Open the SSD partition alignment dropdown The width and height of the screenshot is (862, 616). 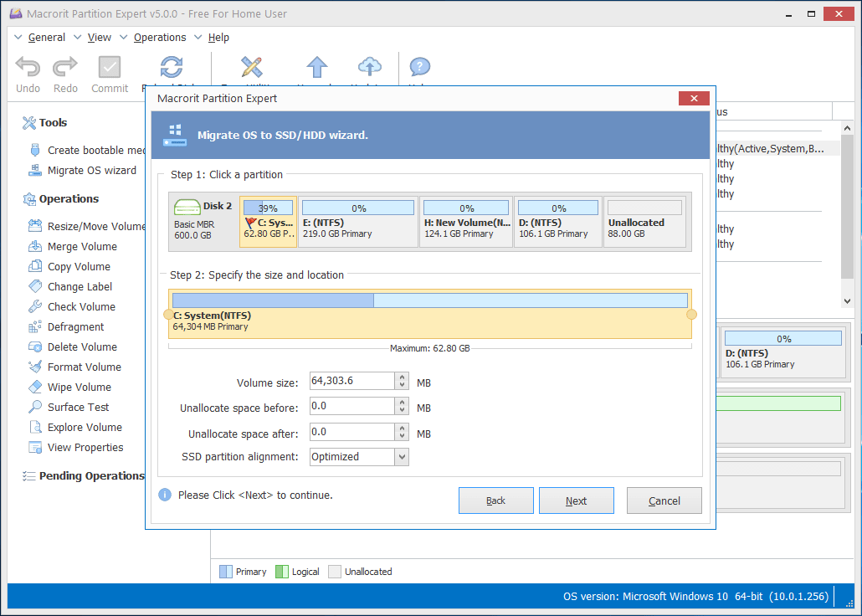(402, 457)
